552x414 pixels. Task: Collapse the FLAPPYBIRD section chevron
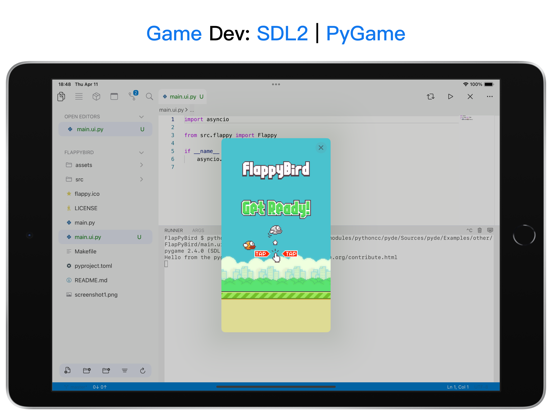click(x=141, y=152)
